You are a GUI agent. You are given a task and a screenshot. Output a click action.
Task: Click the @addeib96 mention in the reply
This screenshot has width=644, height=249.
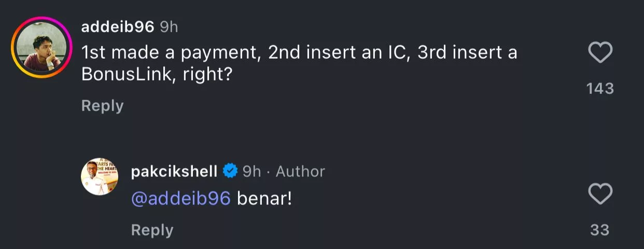(x=181, y=199)
